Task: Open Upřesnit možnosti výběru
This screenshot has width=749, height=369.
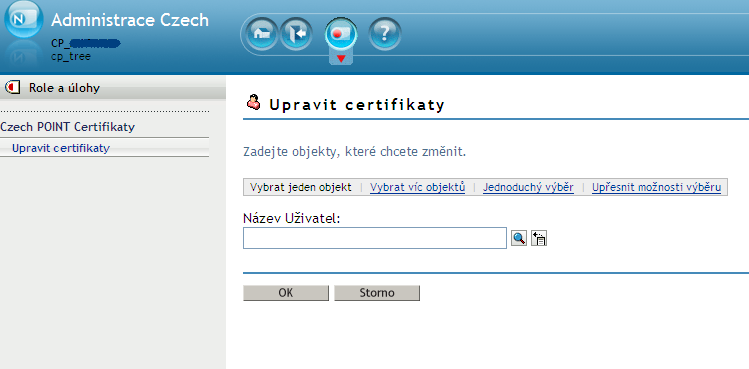Action: 656,187
